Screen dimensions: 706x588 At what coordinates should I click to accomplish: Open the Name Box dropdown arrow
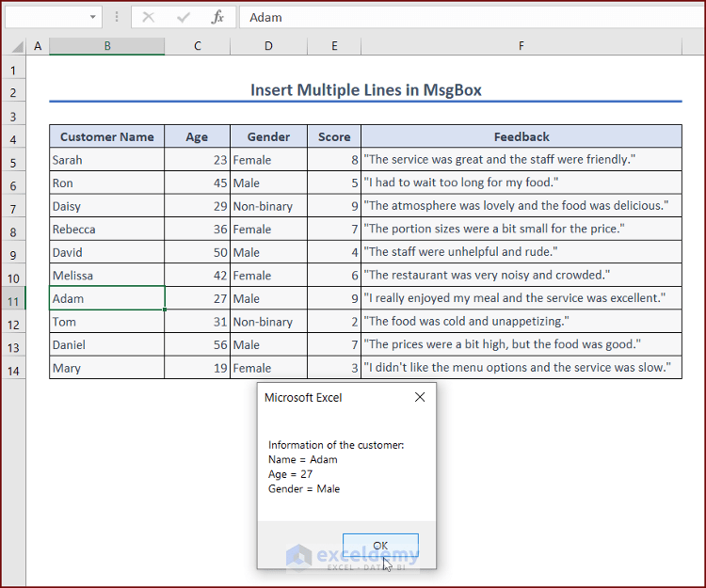(x=93, y=17)
